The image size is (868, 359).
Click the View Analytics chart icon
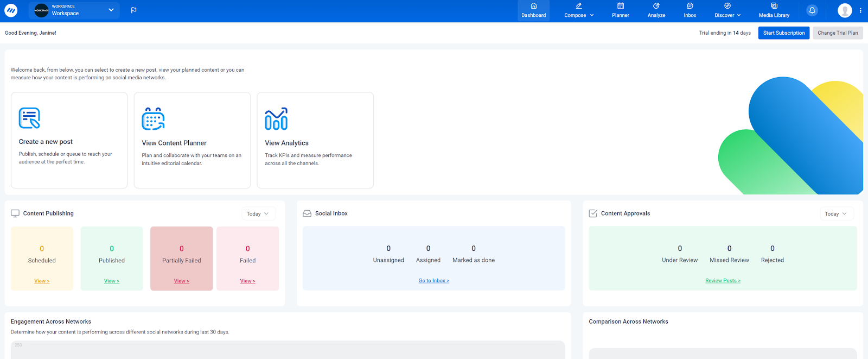[x=276, y=119]
